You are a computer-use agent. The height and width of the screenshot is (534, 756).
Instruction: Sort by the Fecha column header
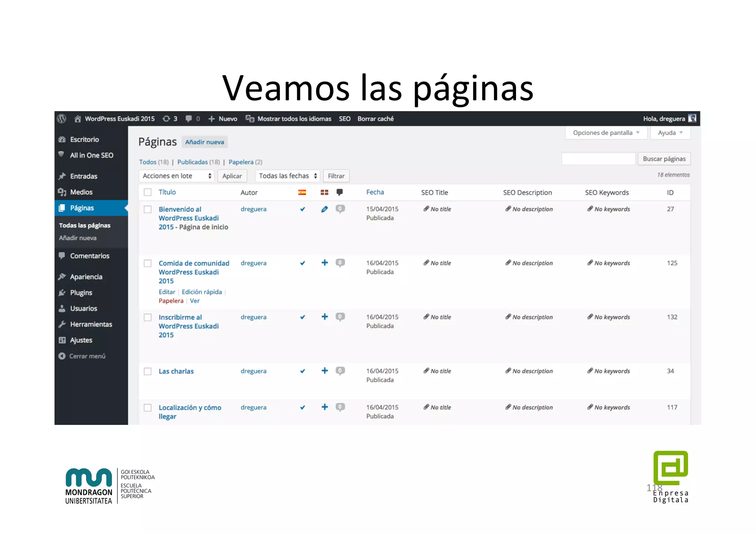375,192
